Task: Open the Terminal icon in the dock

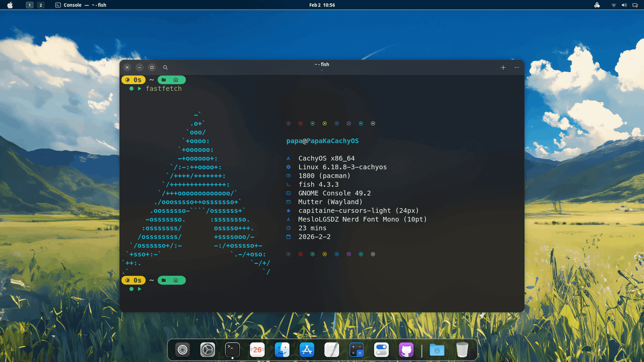Action: coord(232,350)
